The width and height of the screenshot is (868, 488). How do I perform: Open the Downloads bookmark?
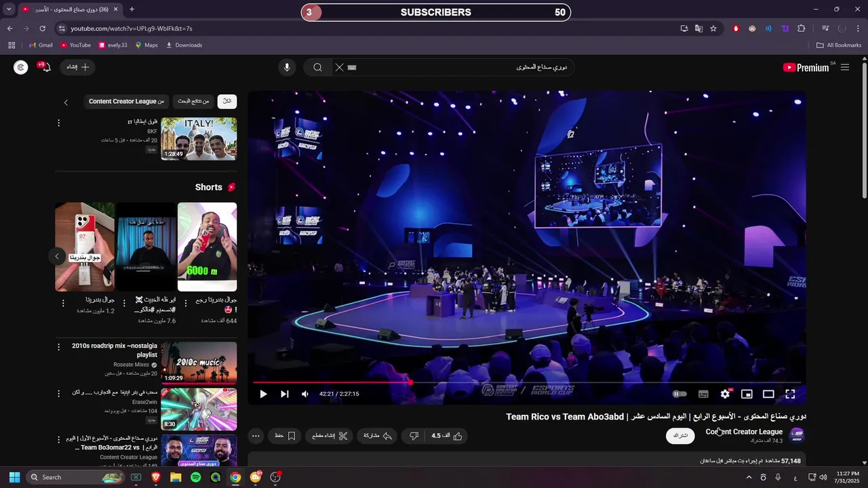[184, 45]
